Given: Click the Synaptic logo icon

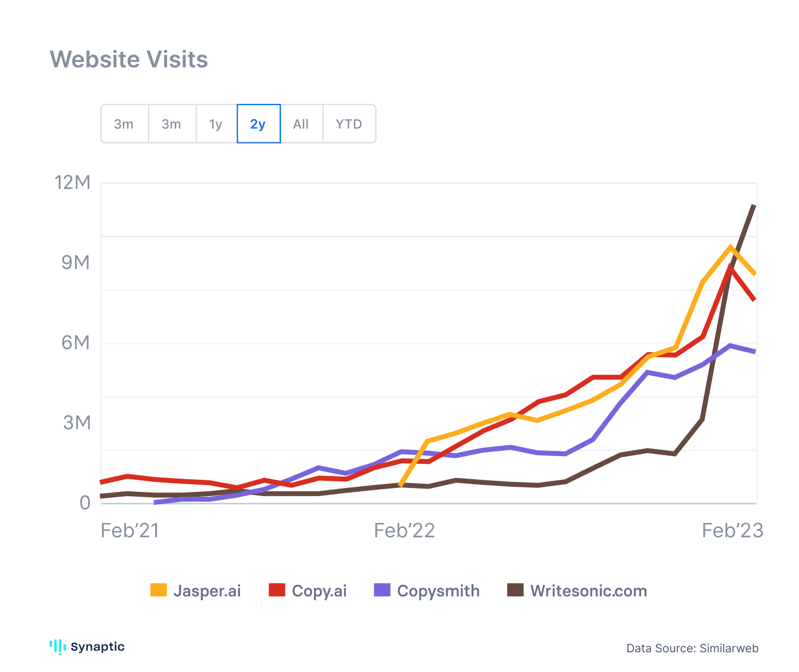Looking at the screenshot, I should [x=58, y=647].
